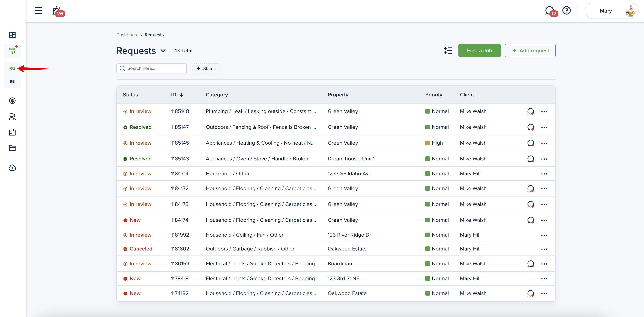This screenshot has height=317, width=644.
Task: Click the help question mark icon
Action: [566, 10]
